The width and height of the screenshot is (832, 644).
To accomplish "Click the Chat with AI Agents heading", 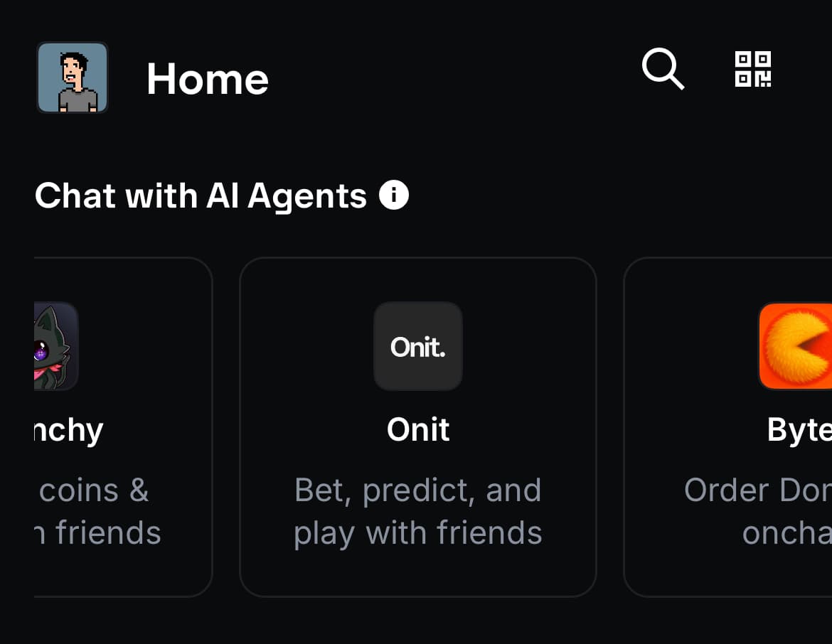I will (x=201, y=196).
